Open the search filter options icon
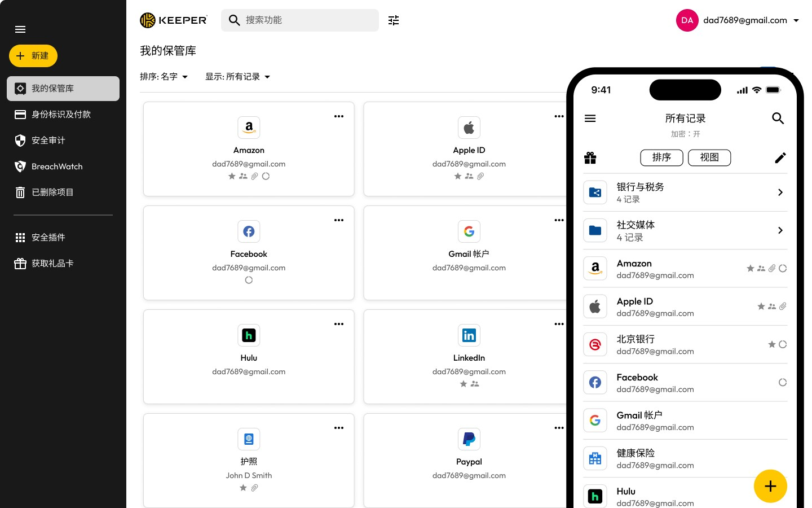The image size is (812, 508). [394, 20]
